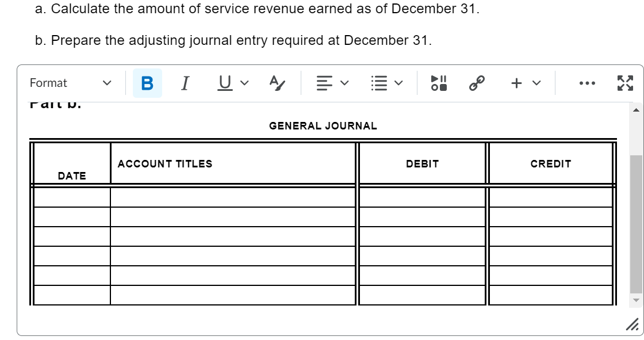The width and height of the screenshot is (644, 340).
Task: Toggle italic styling for selected text
Action: (x=185, y=82)
